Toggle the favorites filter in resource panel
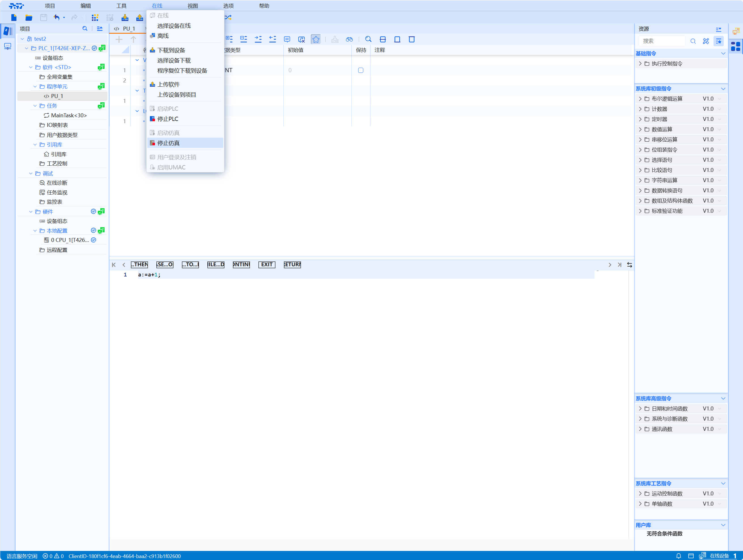Image resolution: width=743 pixels, height=560 pixels. coord(718,41)
